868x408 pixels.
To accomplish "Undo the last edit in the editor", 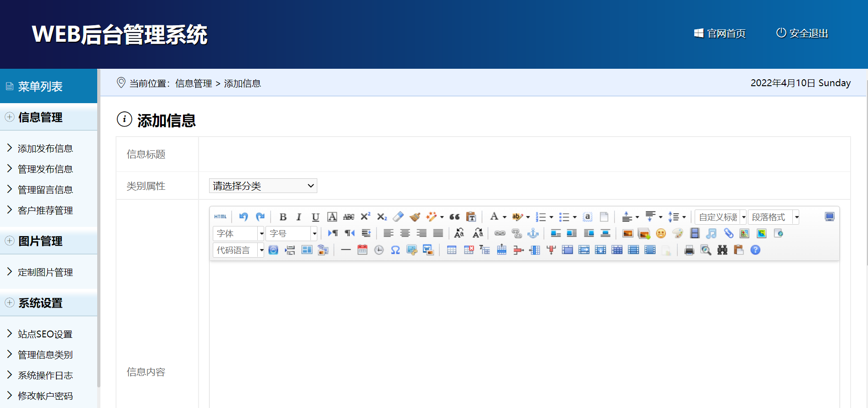I will 243,217.
